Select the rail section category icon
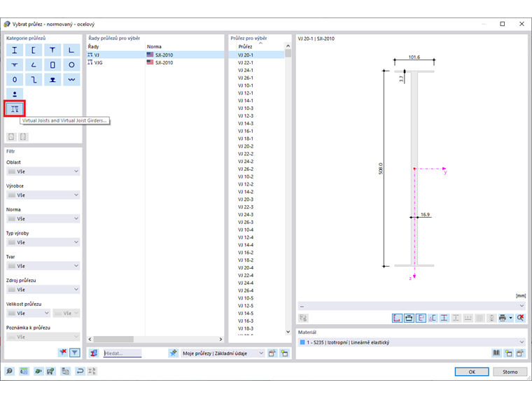 52,79
